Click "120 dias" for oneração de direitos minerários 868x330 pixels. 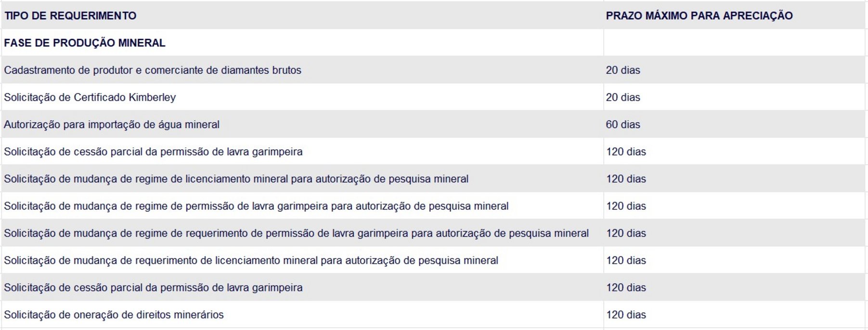pyautogui.click(x=626, y=315)
